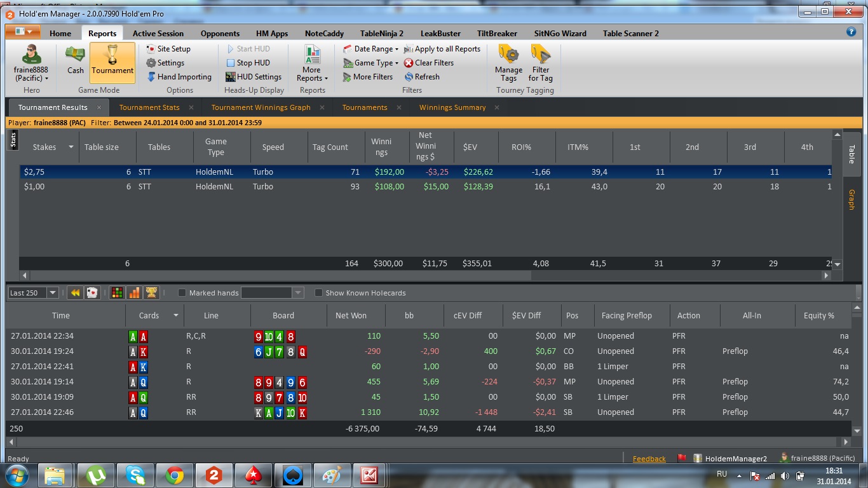Click right arrow of hands horizontal scrollbar
The width and height of the screenshot is (868, 488).
(845, 442)
